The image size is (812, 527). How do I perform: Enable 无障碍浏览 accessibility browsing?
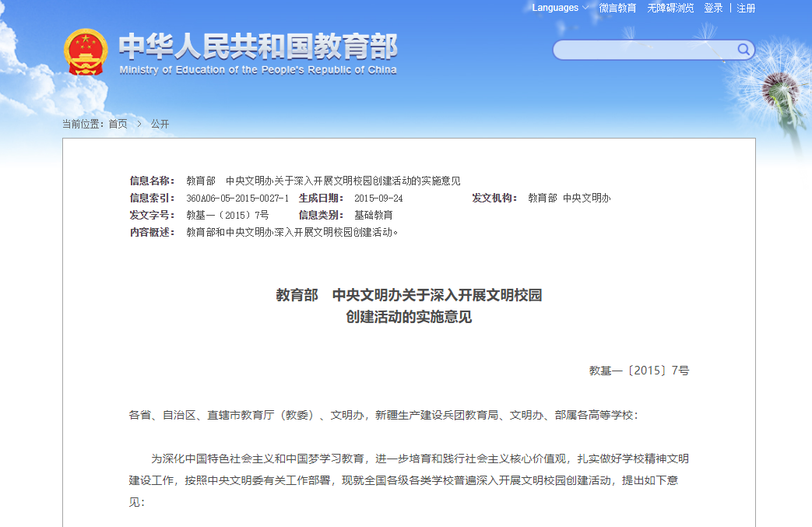(670, 8)
